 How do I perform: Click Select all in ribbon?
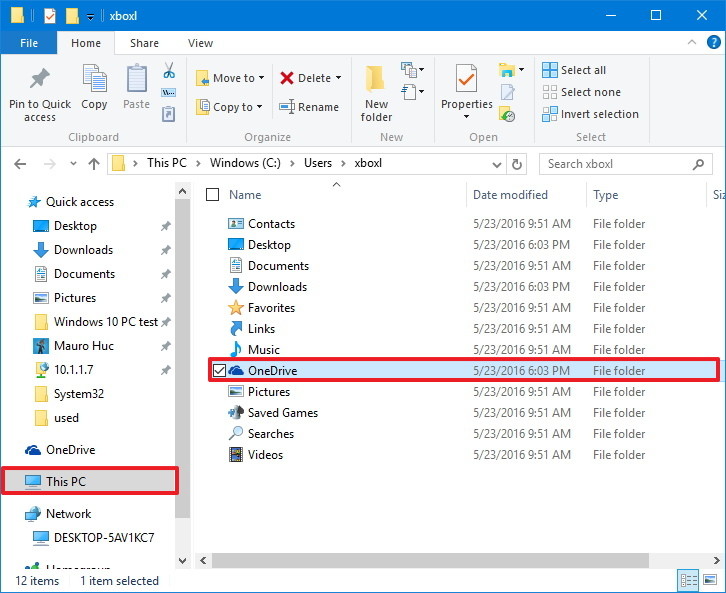click(574, 70)
